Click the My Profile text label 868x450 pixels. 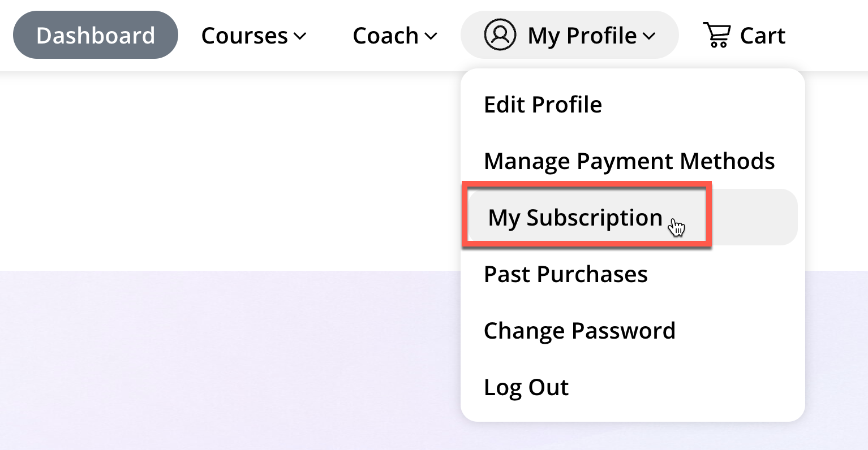tap(582, 36)
